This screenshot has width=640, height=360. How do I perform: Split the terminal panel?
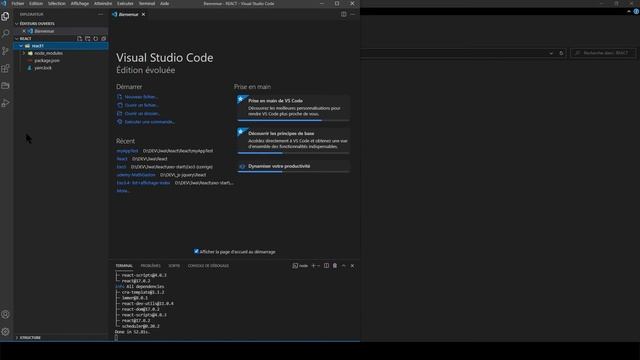pyautogui.click(x=326, y=266)
